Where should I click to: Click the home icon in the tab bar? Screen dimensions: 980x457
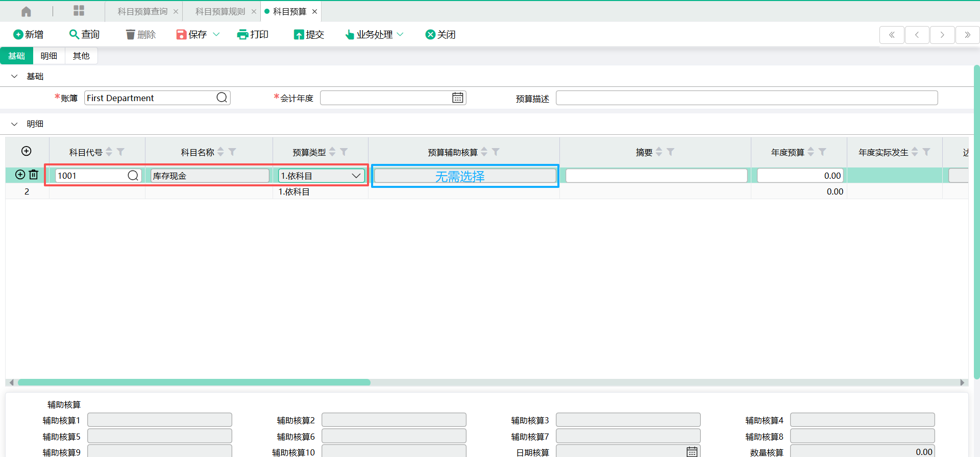coord(26,11)
